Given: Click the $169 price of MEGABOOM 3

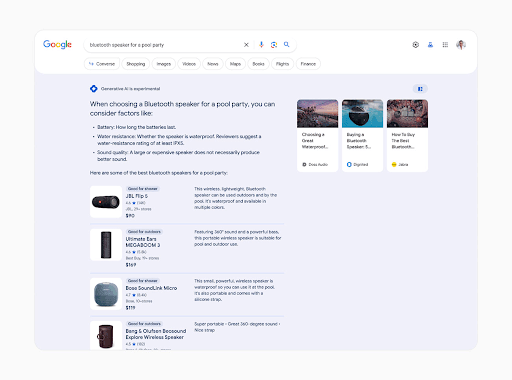Looking at the screenshot, I should coord(131,265).
